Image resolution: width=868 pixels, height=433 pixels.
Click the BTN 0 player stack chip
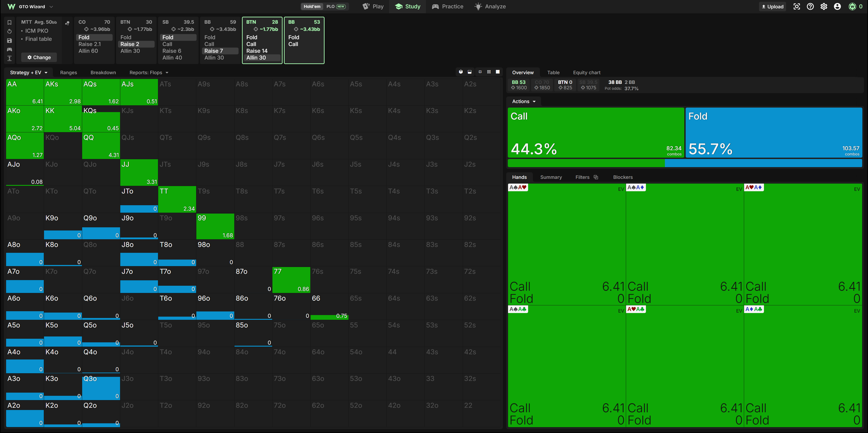point(565,85)
